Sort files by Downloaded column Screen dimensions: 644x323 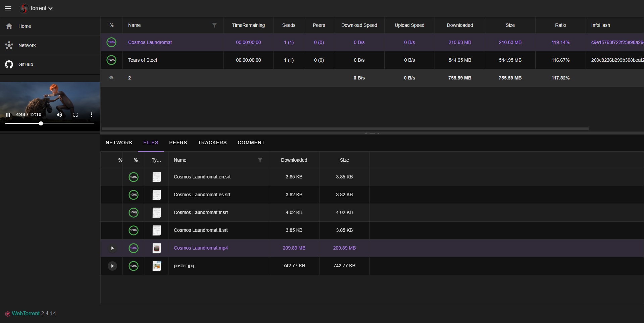(x=294, y=160)
